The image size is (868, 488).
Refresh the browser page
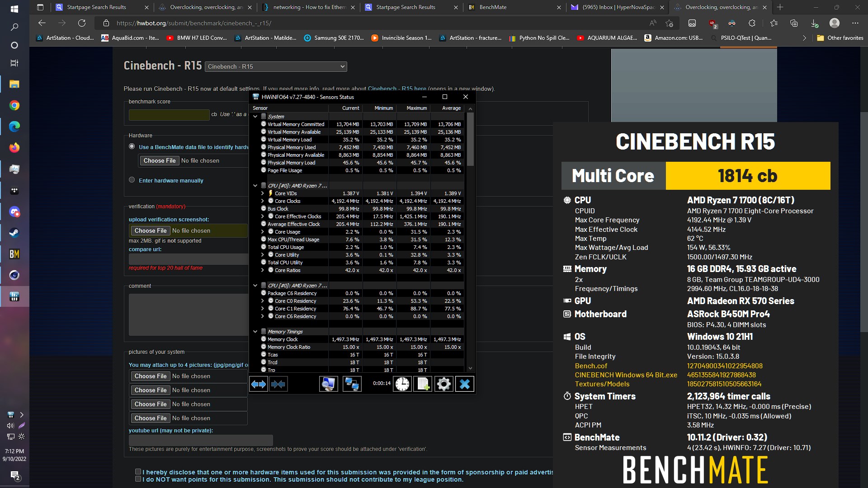click(82, 23)
